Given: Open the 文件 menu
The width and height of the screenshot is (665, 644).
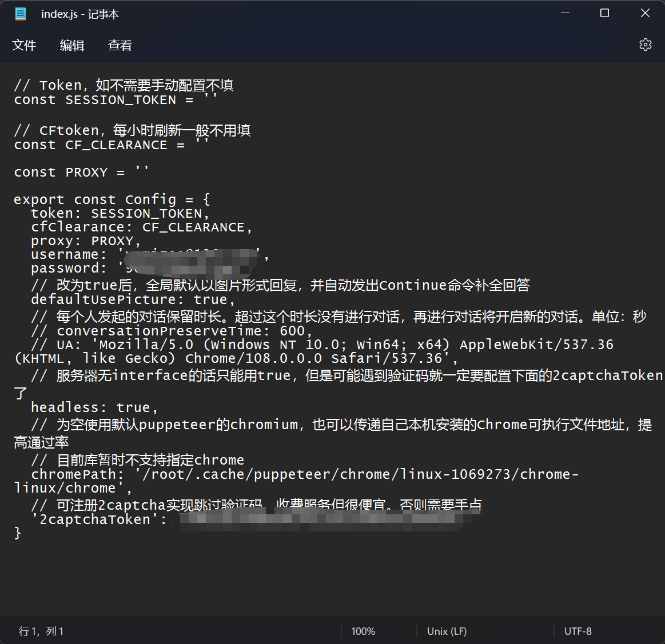Looking at the screenshot, I should tap(24, 45).
